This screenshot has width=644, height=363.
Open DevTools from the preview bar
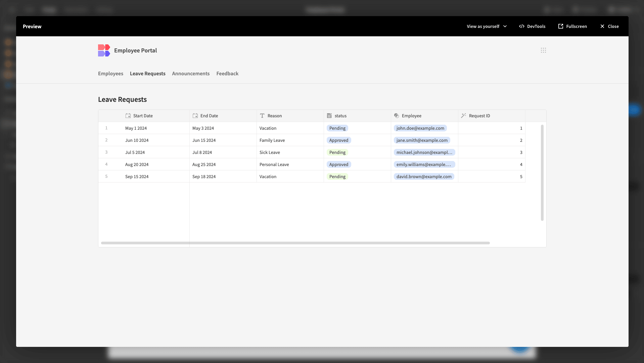(x=532, y=26)
